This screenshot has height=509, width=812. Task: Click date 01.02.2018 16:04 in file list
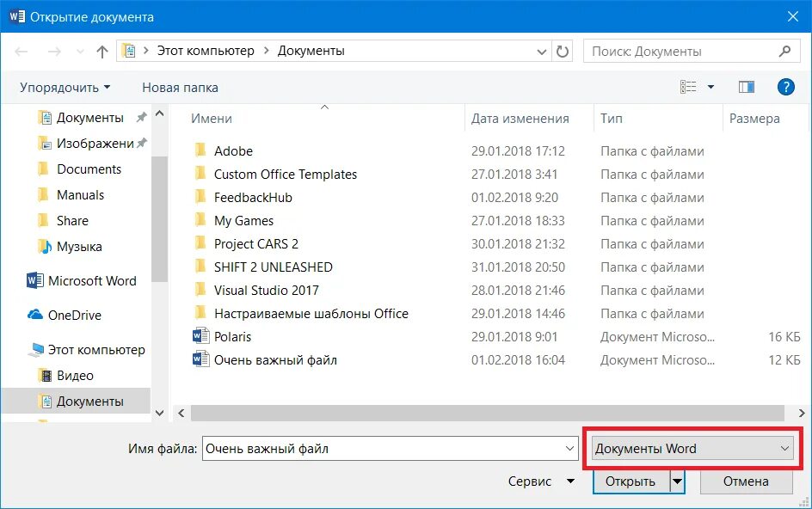pyautogui.click(x=518, y=360)
